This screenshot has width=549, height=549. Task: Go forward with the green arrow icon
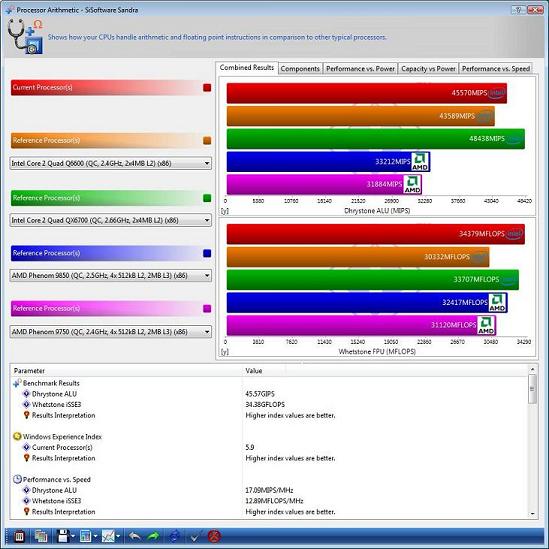click(x=153, y=536)
